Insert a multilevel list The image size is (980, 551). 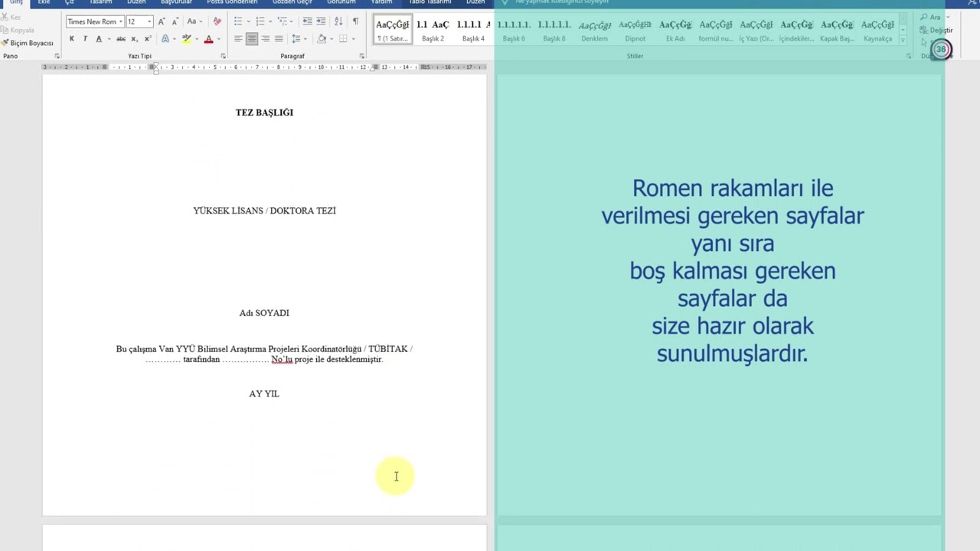(283, 21)
